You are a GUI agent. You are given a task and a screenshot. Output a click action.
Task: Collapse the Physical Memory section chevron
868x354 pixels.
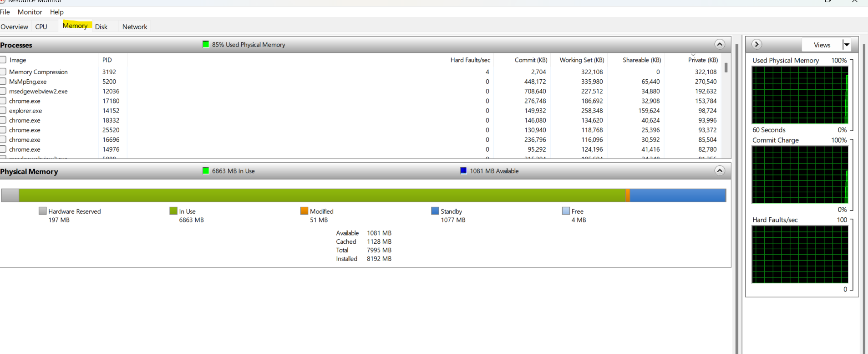(x=720, y=171)
